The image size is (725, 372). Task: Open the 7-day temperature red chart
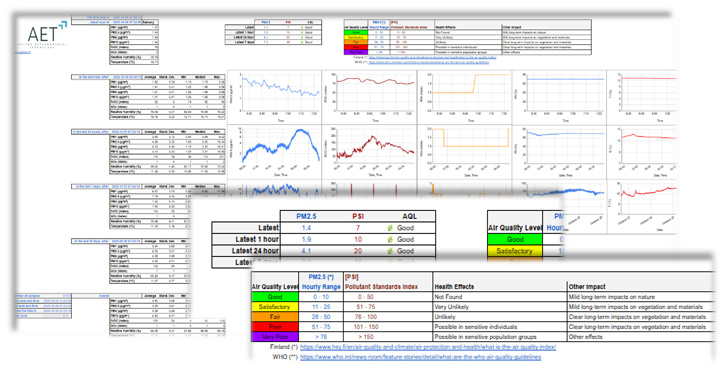(643, 206)
